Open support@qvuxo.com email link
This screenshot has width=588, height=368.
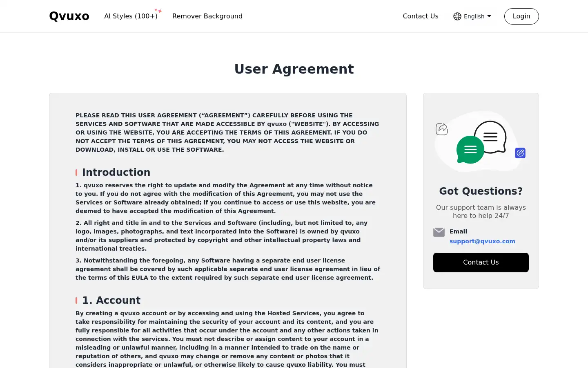tap(482, 241)
